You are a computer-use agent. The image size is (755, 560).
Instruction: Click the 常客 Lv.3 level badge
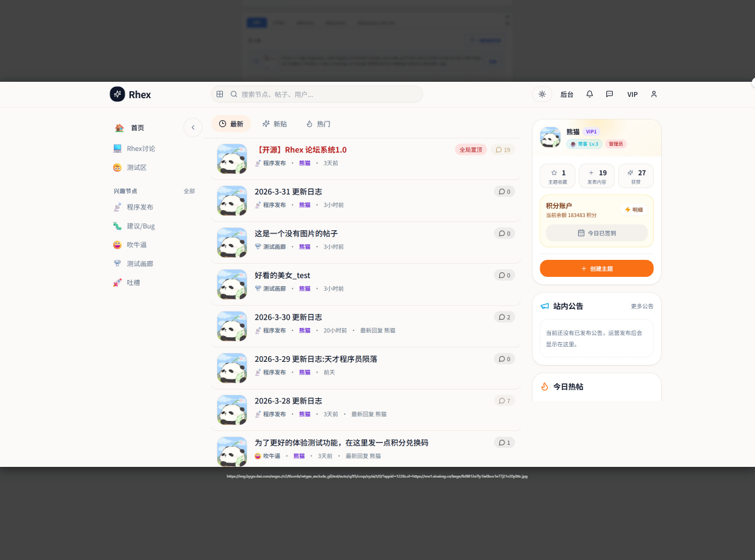(584, 144)
